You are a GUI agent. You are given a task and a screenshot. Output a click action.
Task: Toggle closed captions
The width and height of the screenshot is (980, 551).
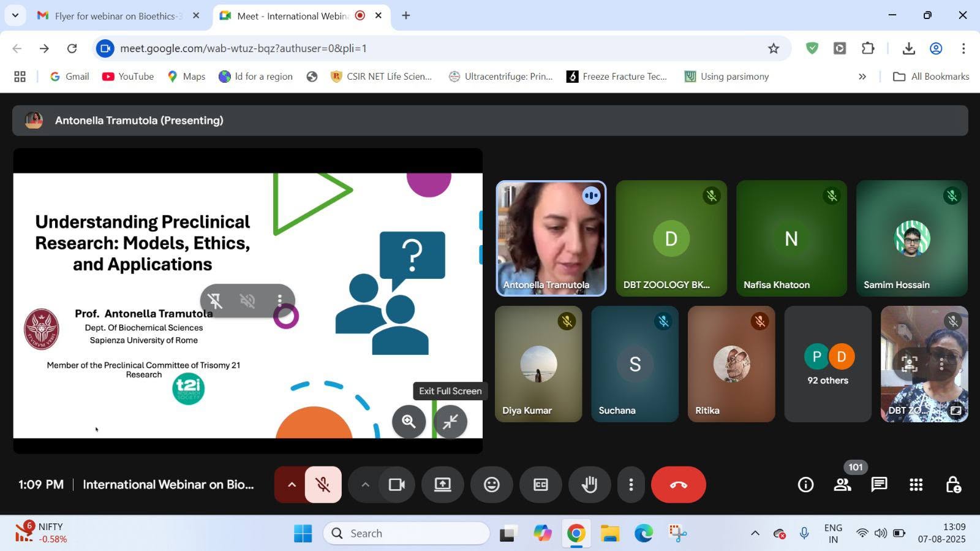click(x=540, y=485)
